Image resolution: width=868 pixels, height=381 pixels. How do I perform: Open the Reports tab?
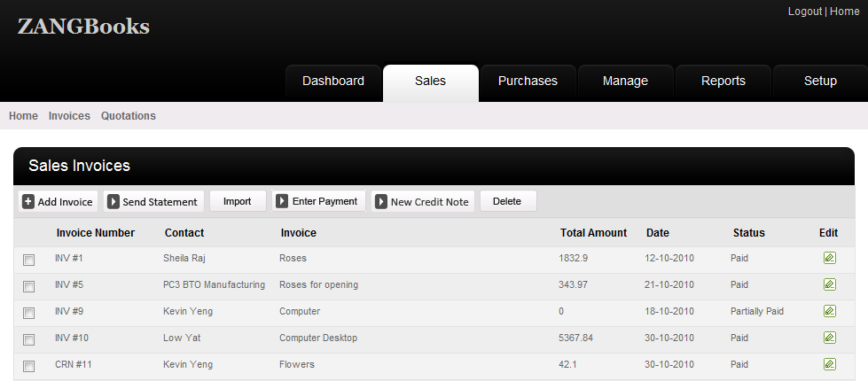point(723,82)
